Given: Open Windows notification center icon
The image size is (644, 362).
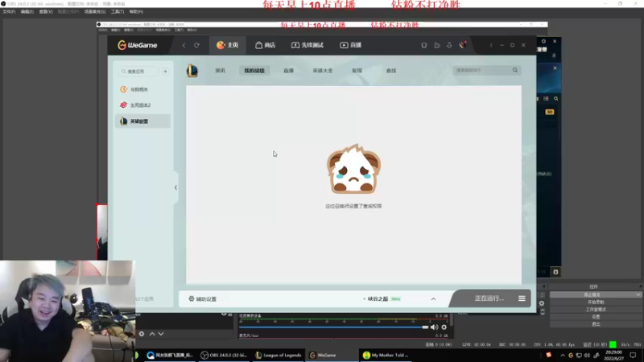Looking at the screenshot, I should (x=633, y=355).
